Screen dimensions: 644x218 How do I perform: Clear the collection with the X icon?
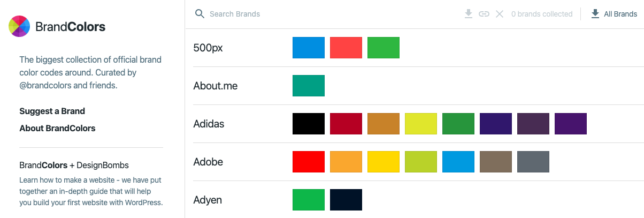tap(500, 14)
